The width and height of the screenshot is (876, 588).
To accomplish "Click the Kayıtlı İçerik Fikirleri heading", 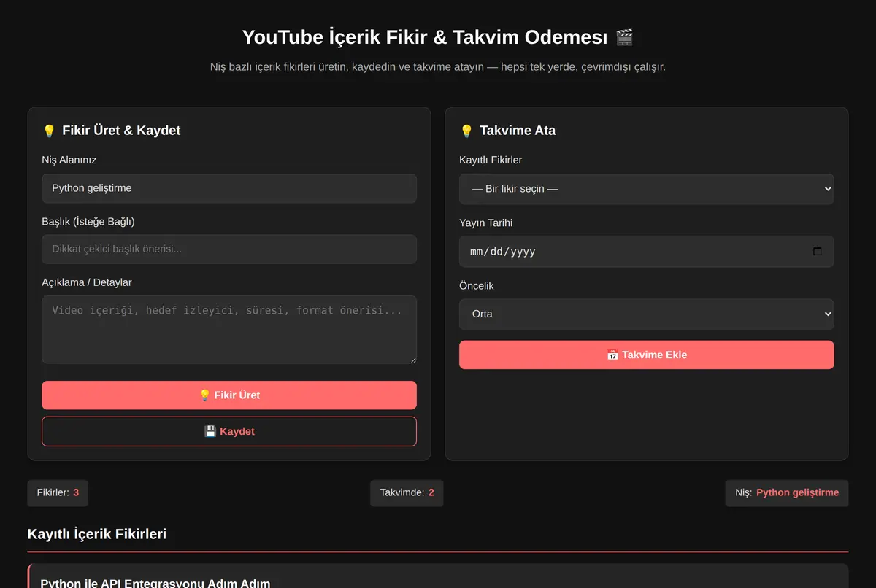I will click(97, 534).
